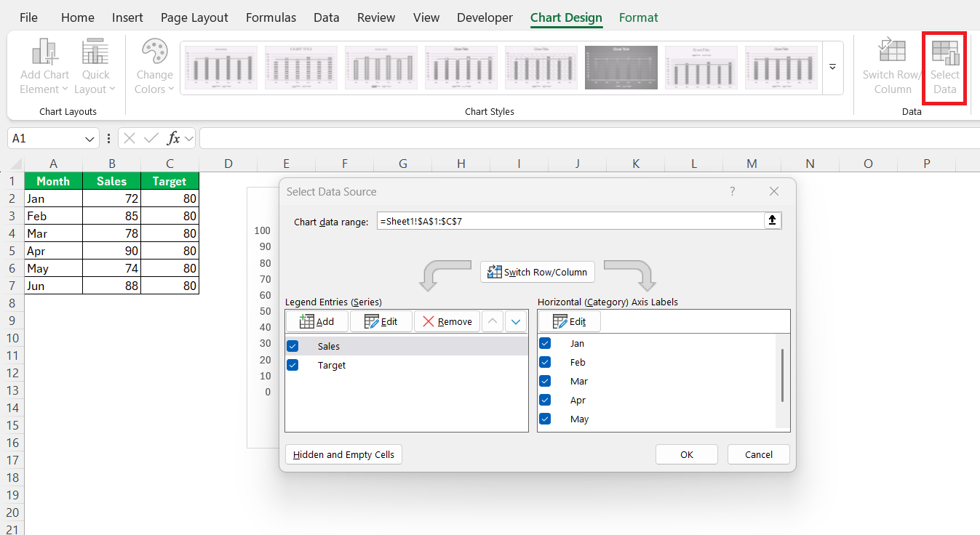Click OK in Select Data Source
The height and width of the screenshot is (535, 980).
click(x=687, y=454)
